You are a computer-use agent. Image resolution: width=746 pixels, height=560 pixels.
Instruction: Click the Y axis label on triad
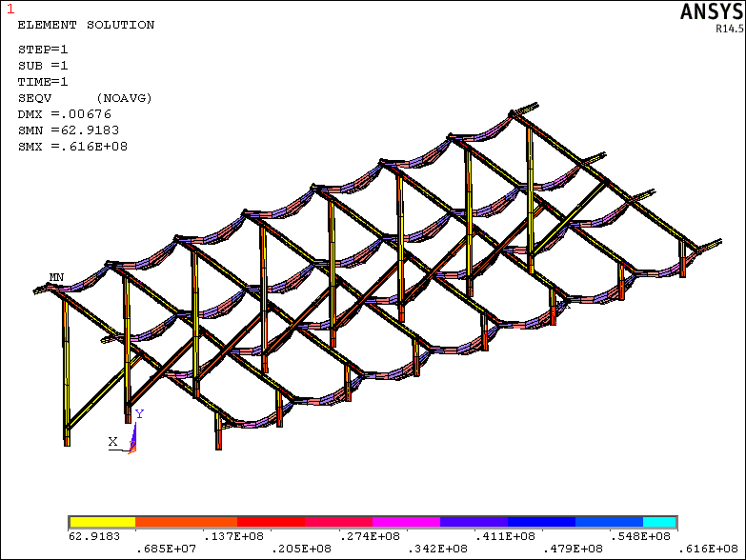pos(139,414)
